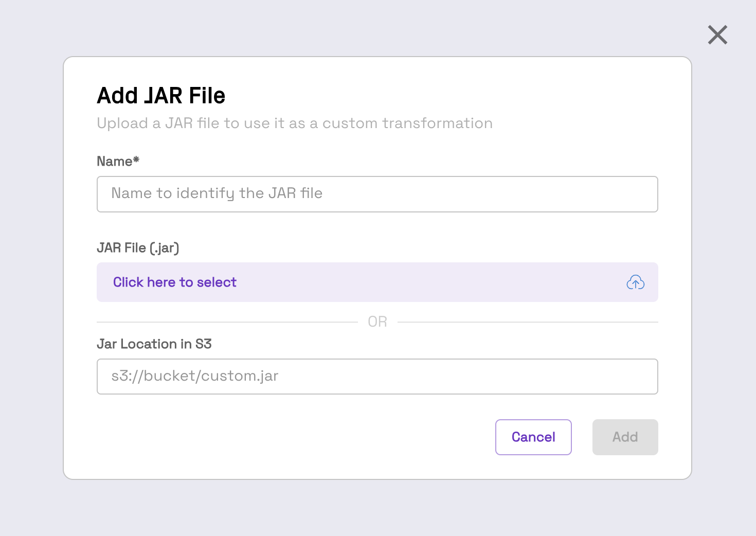Screen dimensions: 756x536
Task: Cancel adding the JAR file
Action: tap(533, 437)
